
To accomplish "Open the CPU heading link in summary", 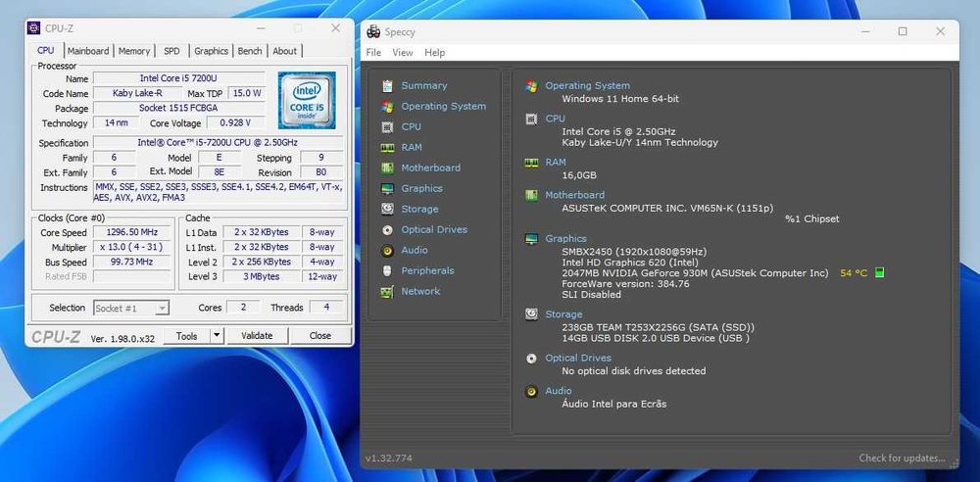I will click(x=555, y=119).
